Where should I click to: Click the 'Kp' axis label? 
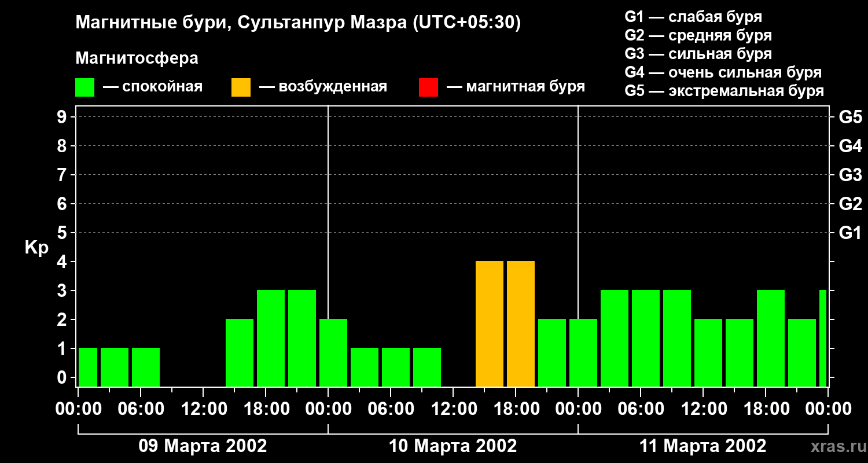(36, 248)
